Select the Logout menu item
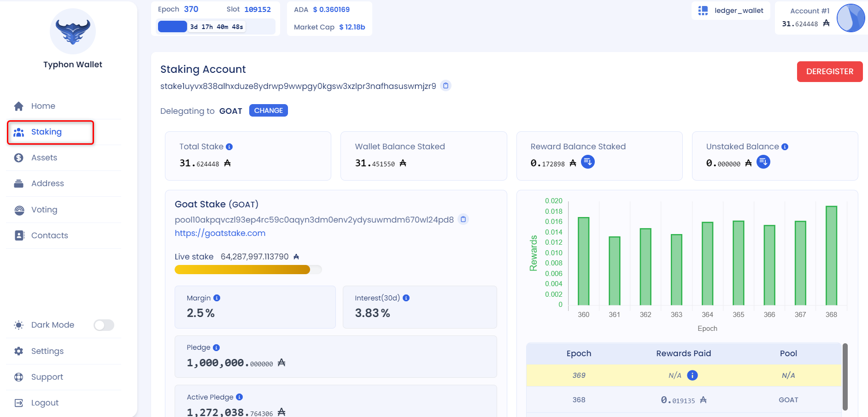This screenshot has width=868, height=417. pos(64,403)
